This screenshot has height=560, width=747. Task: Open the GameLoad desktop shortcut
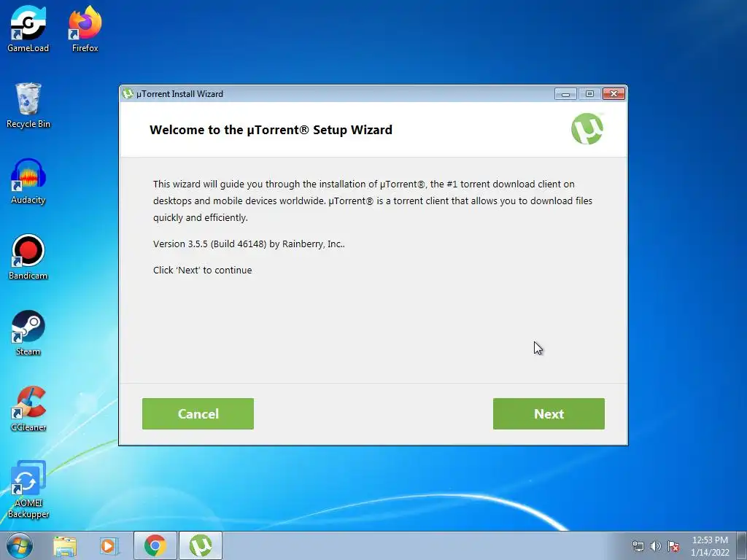pos(28,28)
